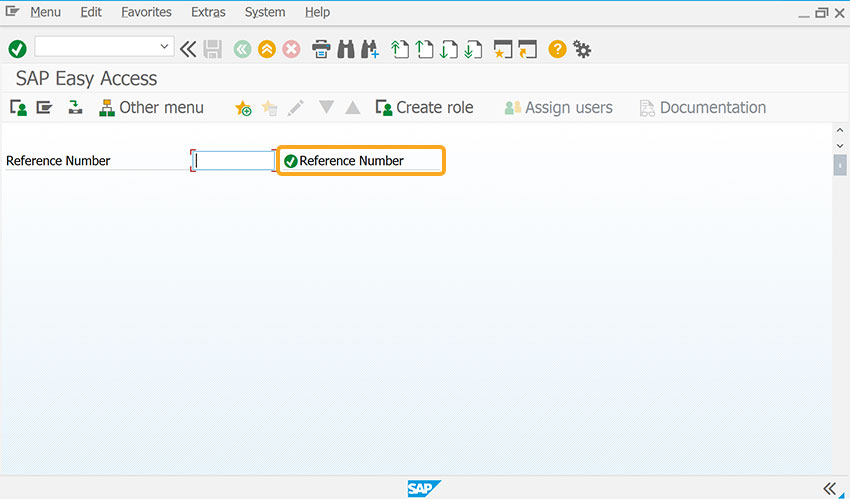Click the Other menu button

(x=151, y=107)
